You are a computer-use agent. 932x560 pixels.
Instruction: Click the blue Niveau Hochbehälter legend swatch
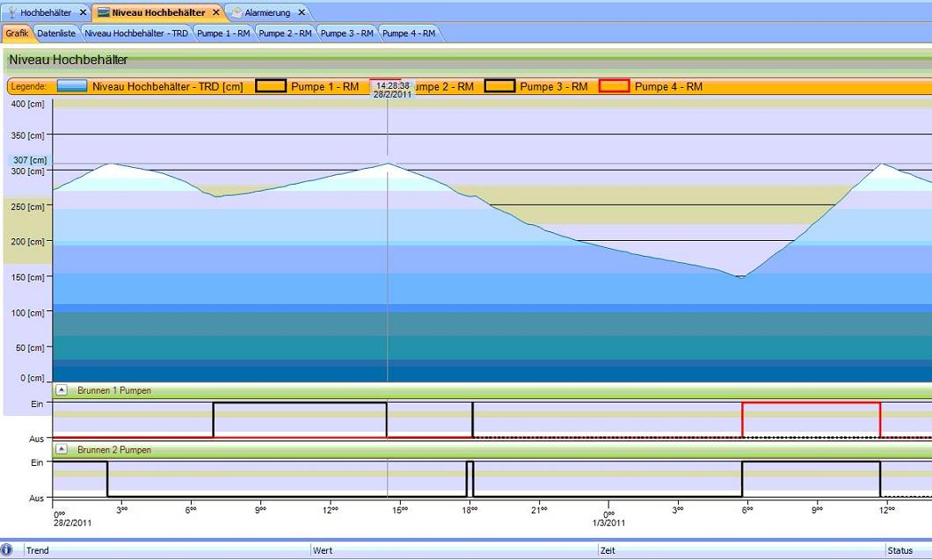click(x=72, y=86)
